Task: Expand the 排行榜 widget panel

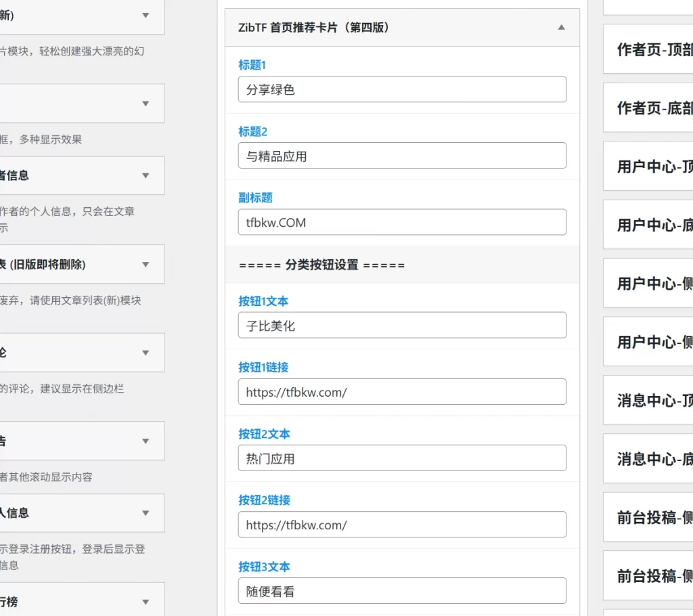Action: pos(146,600)
